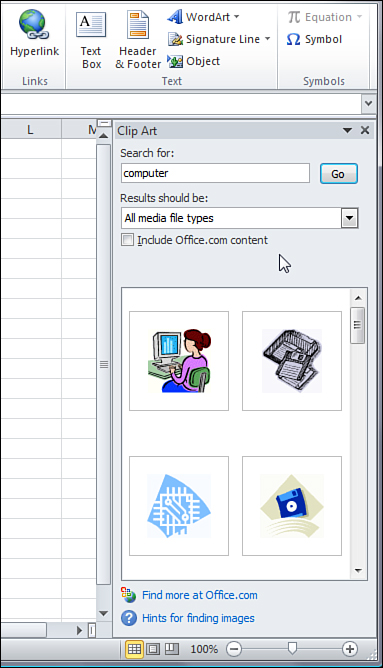Select column L header

pyautogui.click(x=30, y=130)
